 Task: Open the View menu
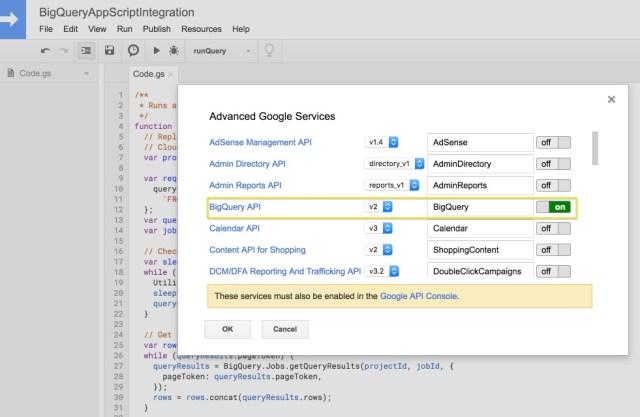pos(97,29)
